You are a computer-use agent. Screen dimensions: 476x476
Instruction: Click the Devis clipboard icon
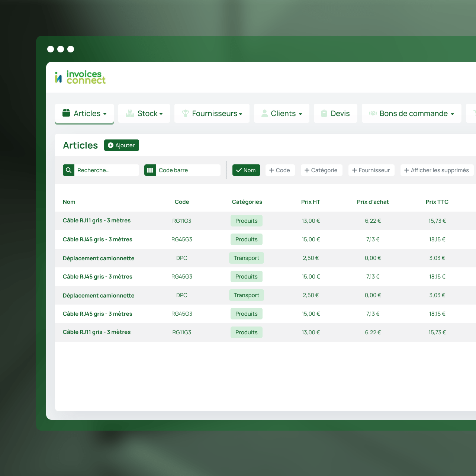click(324, 113)
